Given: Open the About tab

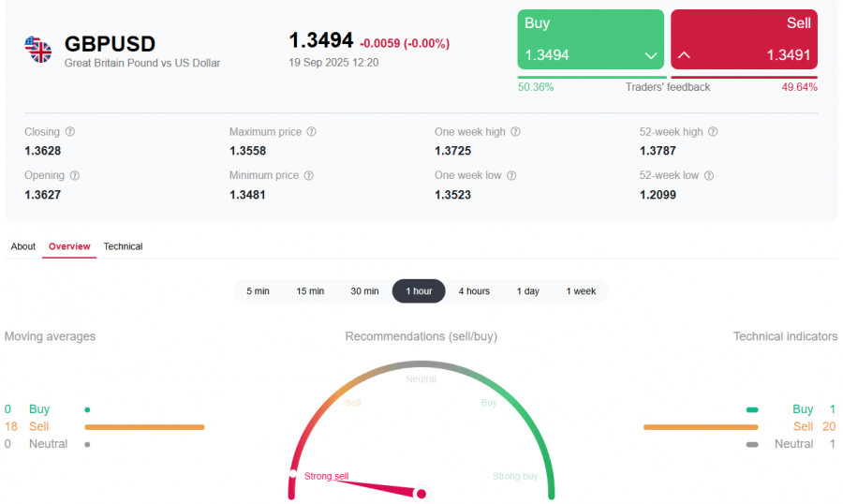Looking at the screenshot, I should click(23, 246).
